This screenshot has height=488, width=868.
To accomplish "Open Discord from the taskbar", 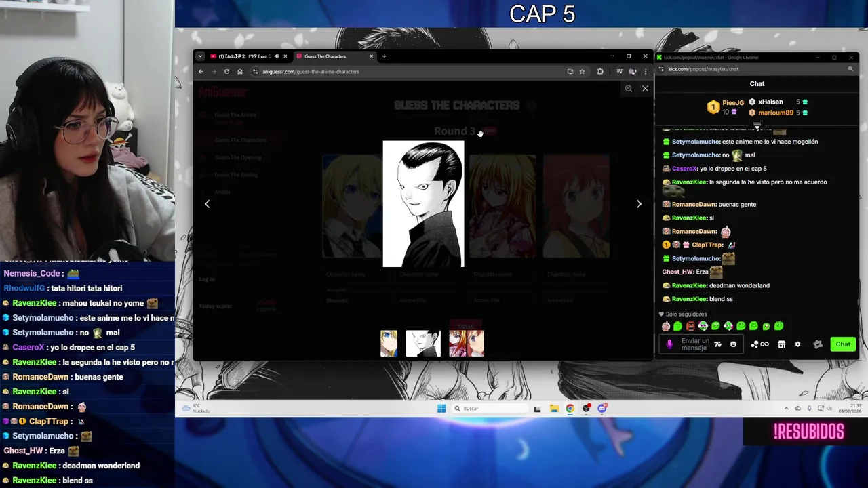I will 602,408.
